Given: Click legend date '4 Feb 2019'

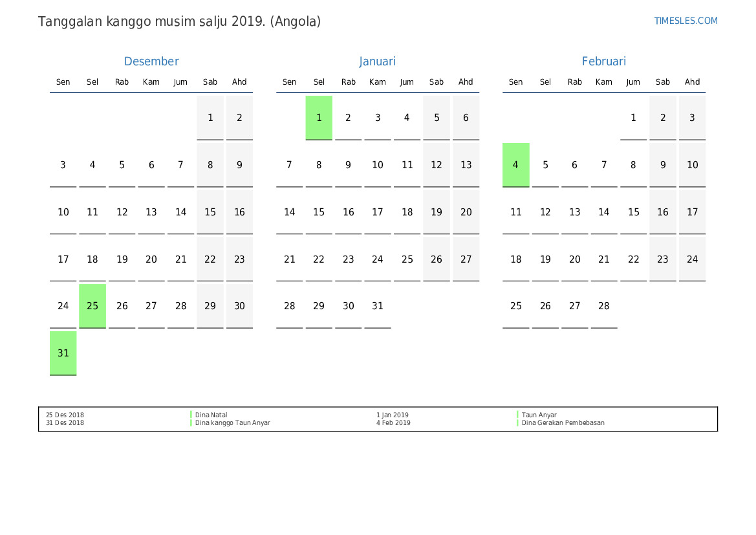Looking at the screenshot, I should coord(393,422).
